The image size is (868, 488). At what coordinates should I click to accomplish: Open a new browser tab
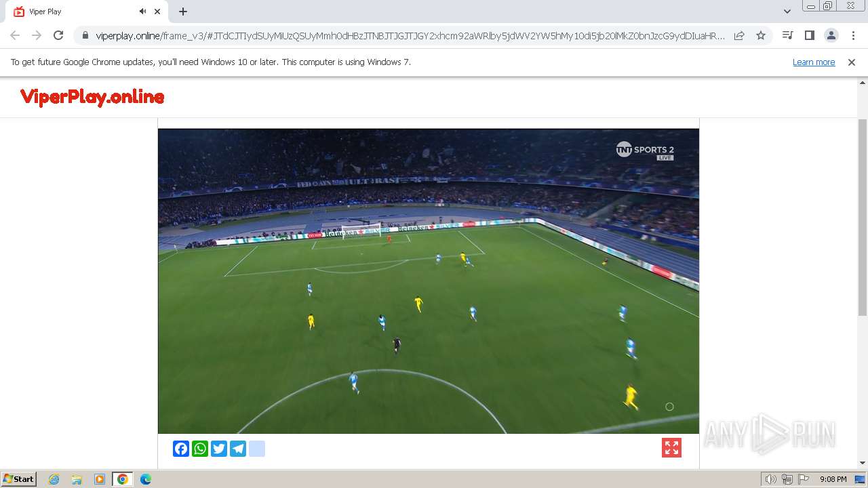pos(183,12)
